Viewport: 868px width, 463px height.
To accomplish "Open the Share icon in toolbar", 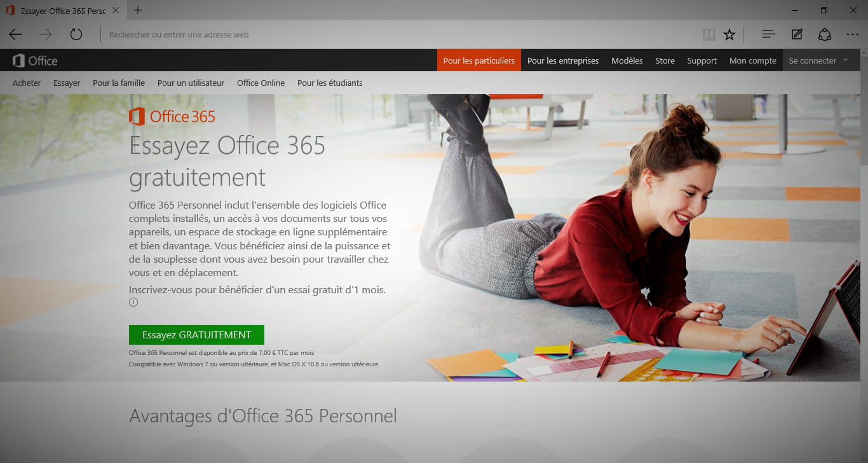I will pos(825,35).
